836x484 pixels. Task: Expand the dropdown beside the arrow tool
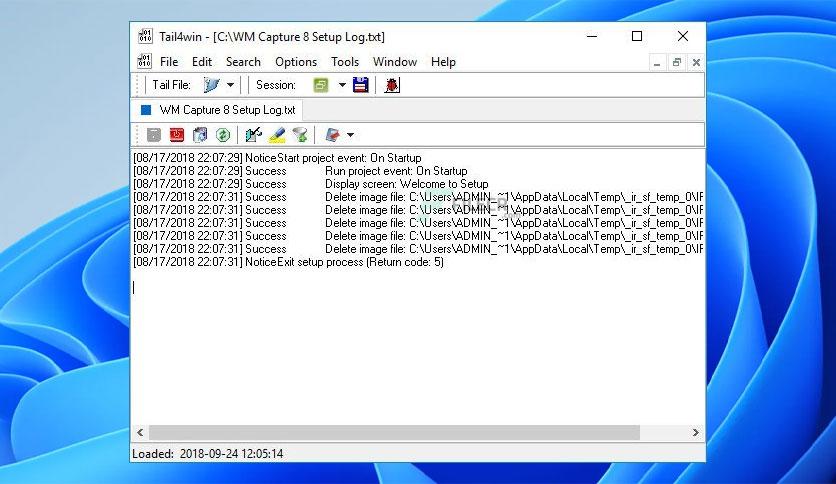350,135
